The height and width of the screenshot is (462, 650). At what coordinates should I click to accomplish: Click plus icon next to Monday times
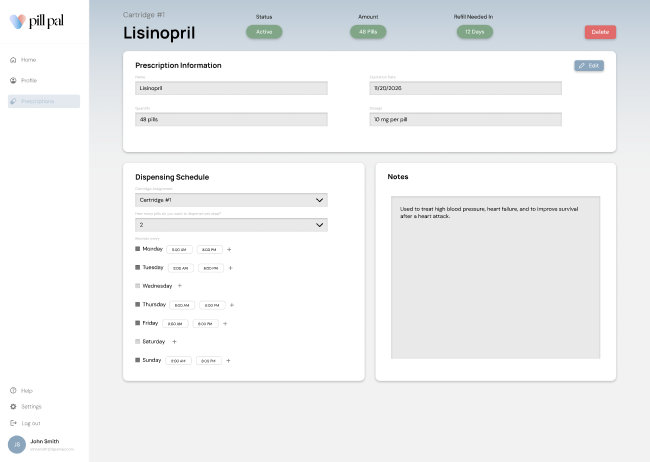(229, 249)
